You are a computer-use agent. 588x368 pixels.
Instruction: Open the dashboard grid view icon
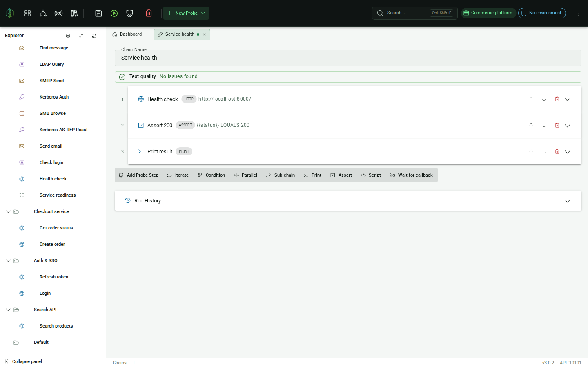pyautogui.click(x=27, y=13)
